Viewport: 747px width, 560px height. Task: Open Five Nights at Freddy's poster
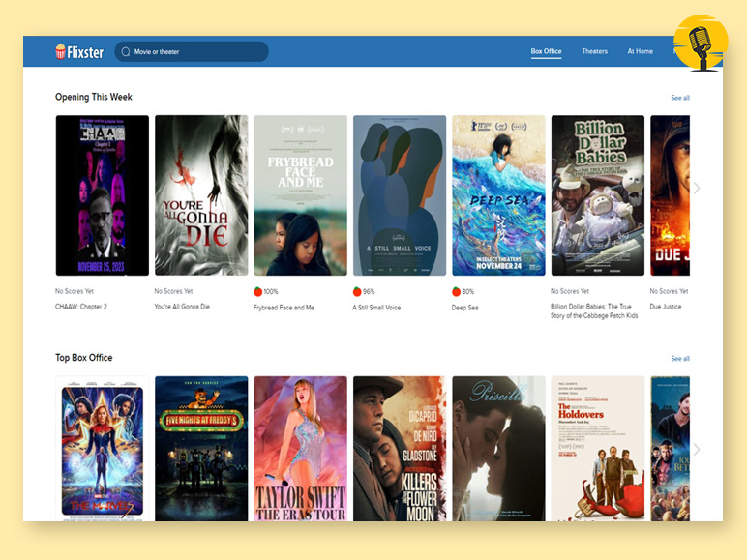click(201, 449)
